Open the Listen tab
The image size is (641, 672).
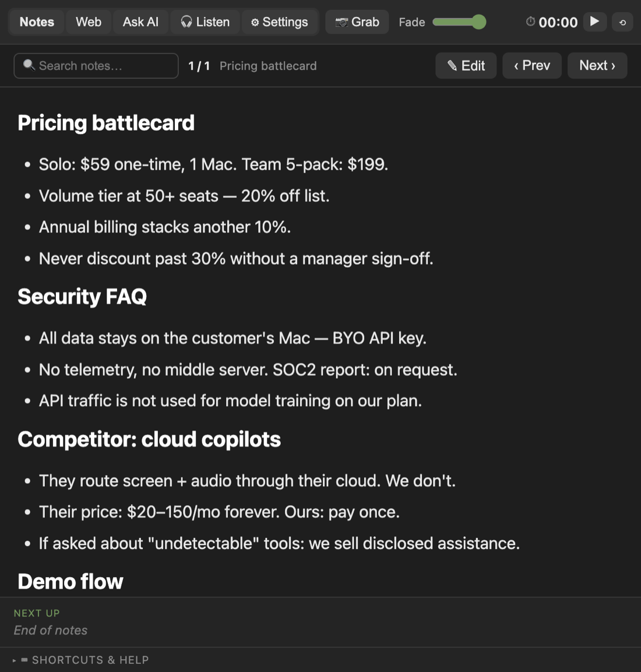205,22
